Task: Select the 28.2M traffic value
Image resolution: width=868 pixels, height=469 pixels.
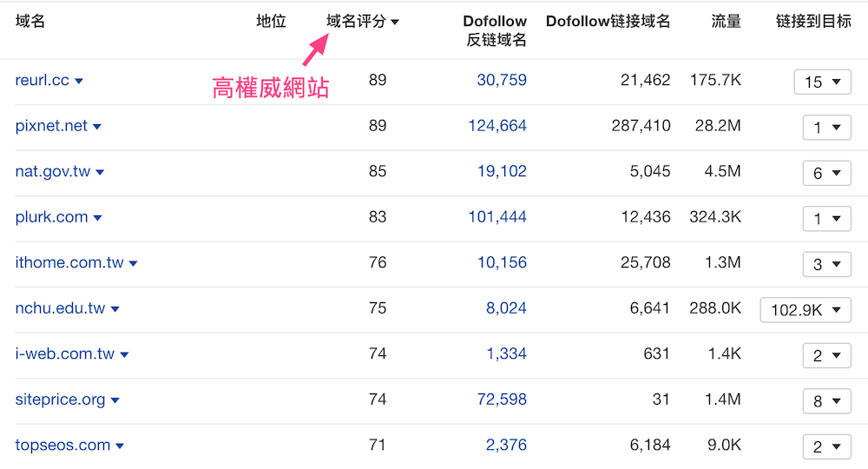Action: pos(718,126)
